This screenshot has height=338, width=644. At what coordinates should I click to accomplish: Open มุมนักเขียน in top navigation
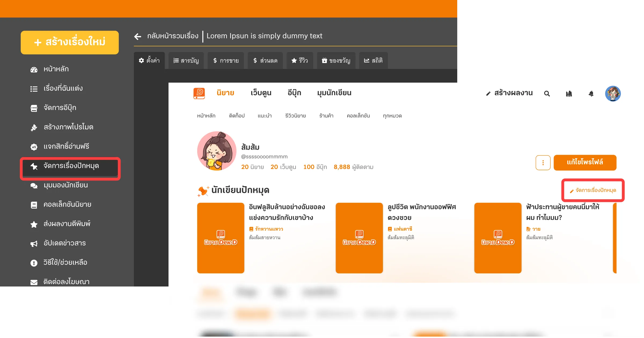(x=334, y=93)
